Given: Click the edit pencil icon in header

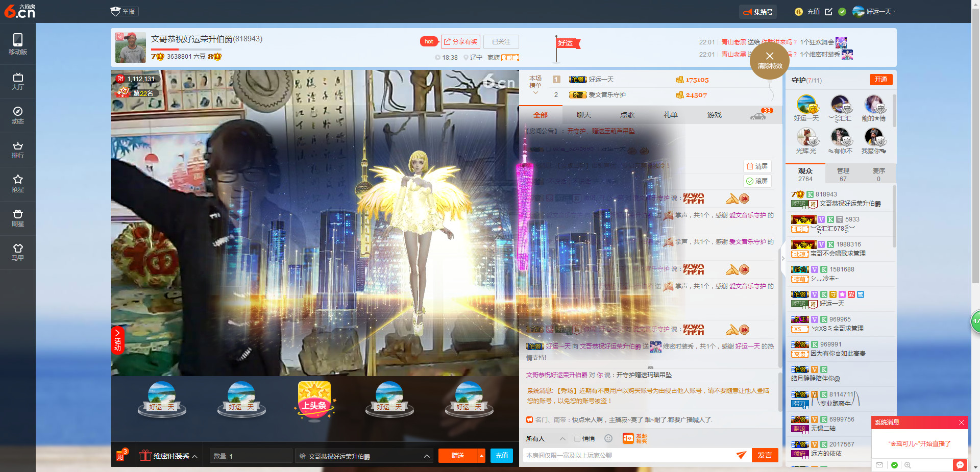Looking at the screenshot, I should pos(828,12).
